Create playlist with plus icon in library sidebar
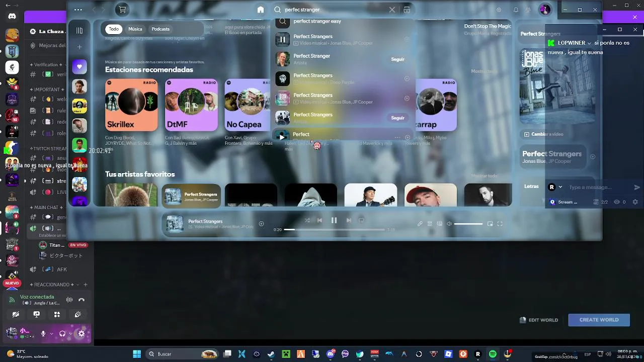The height and width of the screenshot is (362, 644). 79,47
